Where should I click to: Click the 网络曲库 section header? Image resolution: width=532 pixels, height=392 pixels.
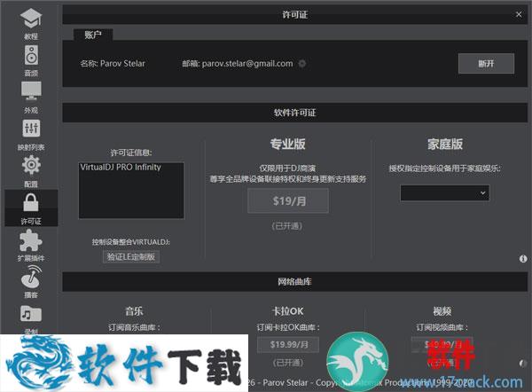tap(295, 281)
